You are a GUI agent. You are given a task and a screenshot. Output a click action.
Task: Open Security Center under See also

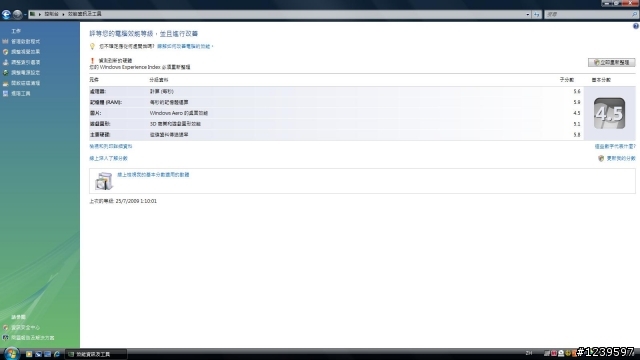(x=25, y=328)
